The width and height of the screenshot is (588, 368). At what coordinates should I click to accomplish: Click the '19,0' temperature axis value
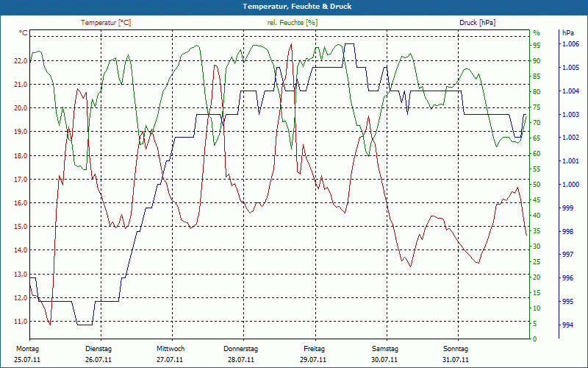21,132
